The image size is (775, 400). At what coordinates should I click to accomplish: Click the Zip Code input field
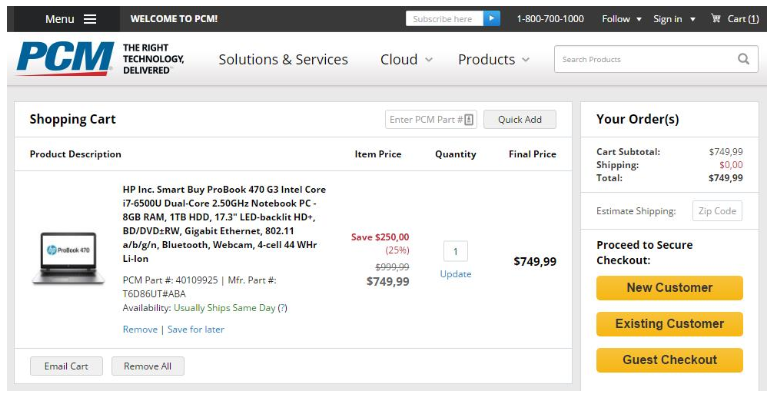click(717, 211)
